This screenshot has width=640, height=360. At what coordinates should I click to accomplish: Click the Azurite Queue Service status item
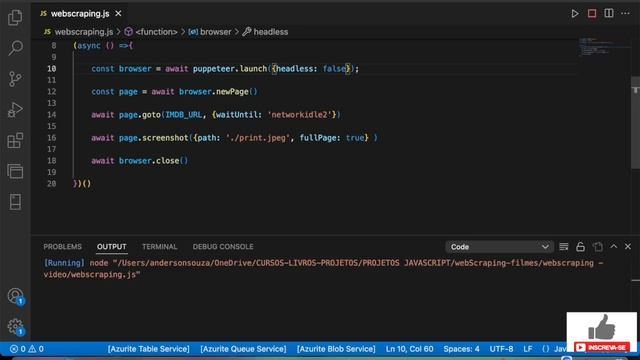click(243, 349)
